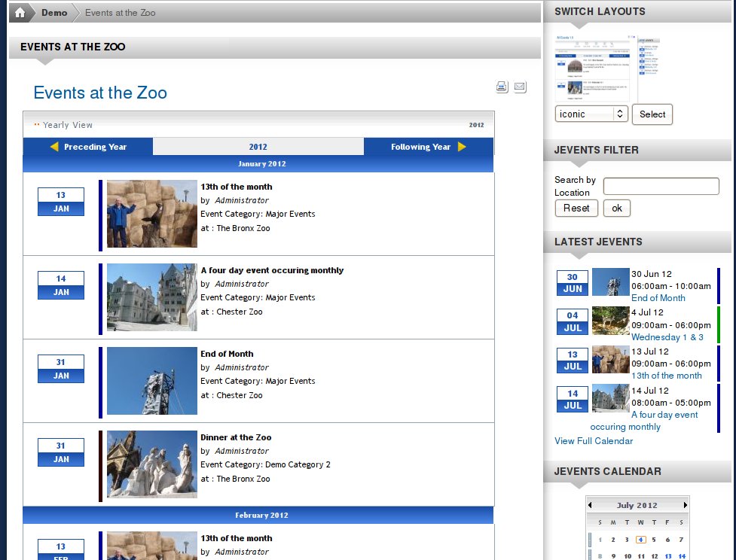Click 'Events at the Zoo' page heading link
This screenshot has height=560, width=736.
(100, 93)
